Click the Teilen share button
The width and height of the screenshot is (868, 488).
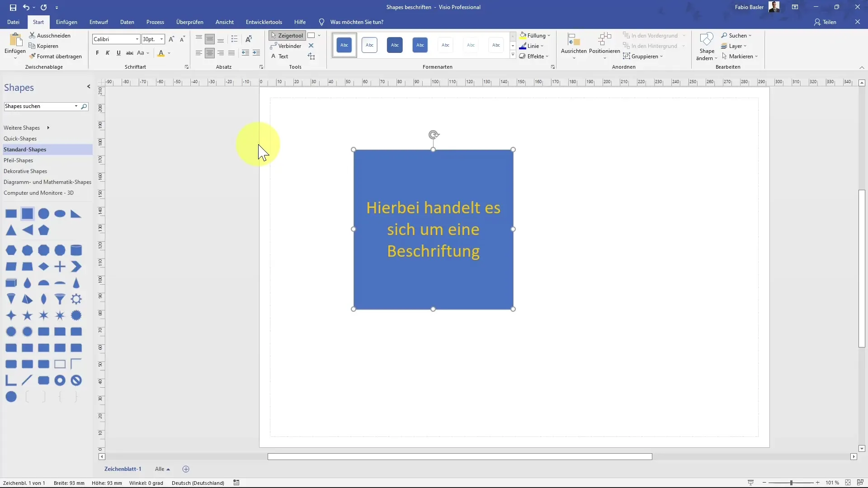pos(825,22)
